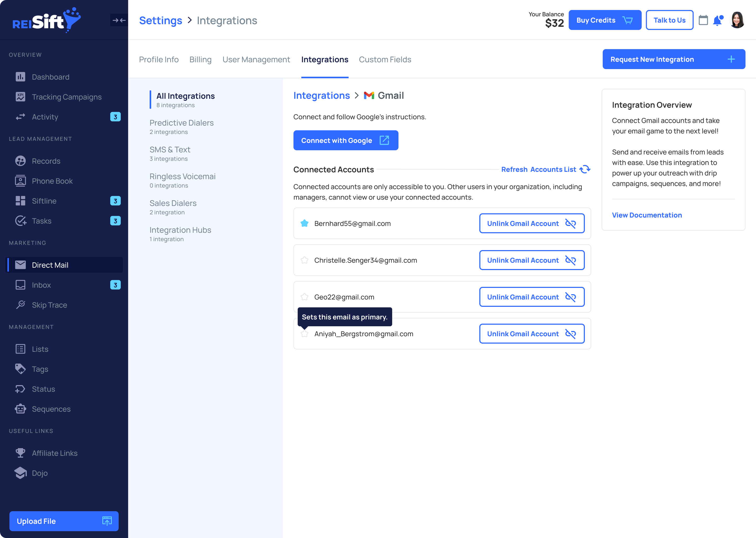Set Christelle.Senger34 email as primary star
Viewport: 756px width, 538px height.
click(304, 260)
